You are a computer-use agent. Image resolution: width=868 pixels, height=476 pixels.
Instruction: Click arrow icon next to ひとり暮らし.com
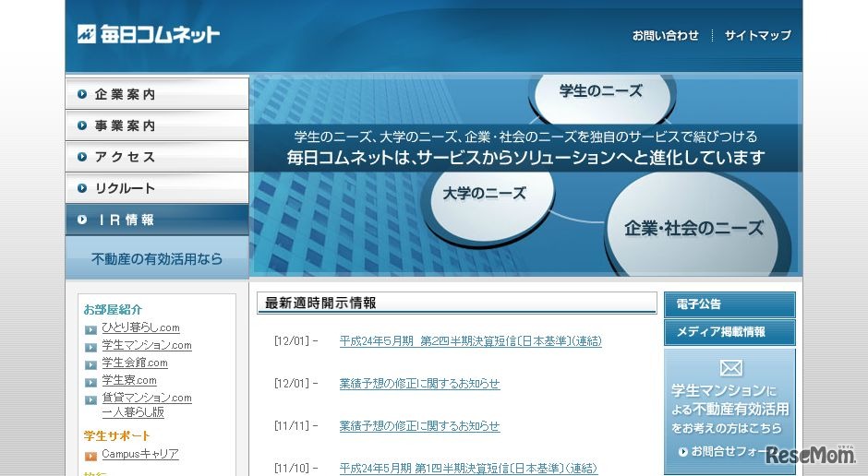(x=90, y=330)
